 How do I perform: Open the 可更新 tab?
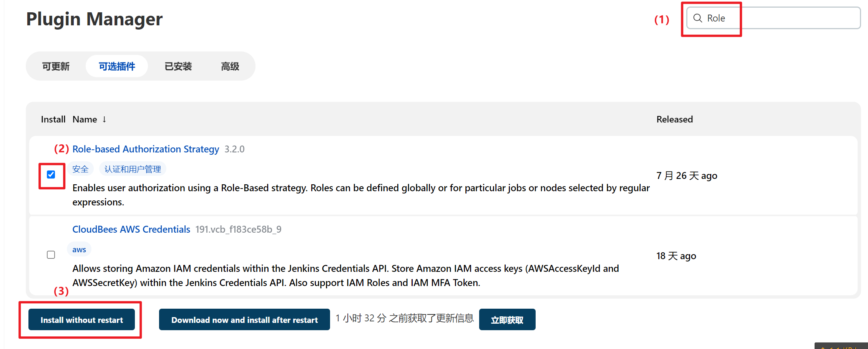pyautogui.click(x=56, y=66)
